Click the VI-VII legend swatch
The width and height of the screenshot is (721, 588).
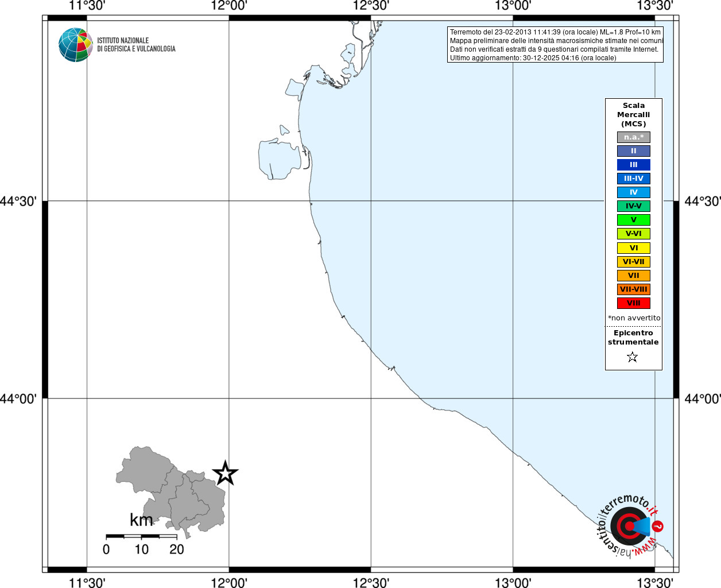[634, 262]
